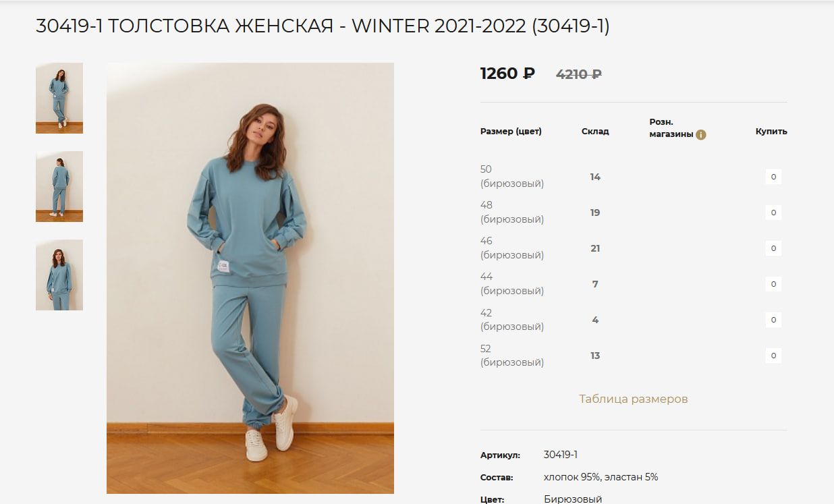Open the main product photo
This screenshot has height=504, width=834.
click(250, 278)
